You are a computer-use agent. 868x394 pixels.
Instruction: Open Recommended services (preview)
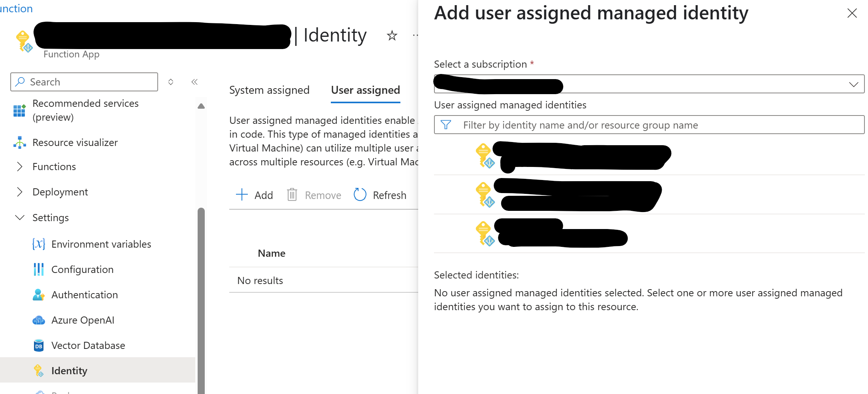[85, 110]
